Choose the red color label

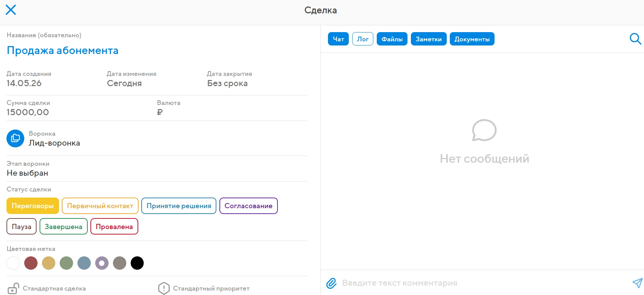[x=31, y=263]
